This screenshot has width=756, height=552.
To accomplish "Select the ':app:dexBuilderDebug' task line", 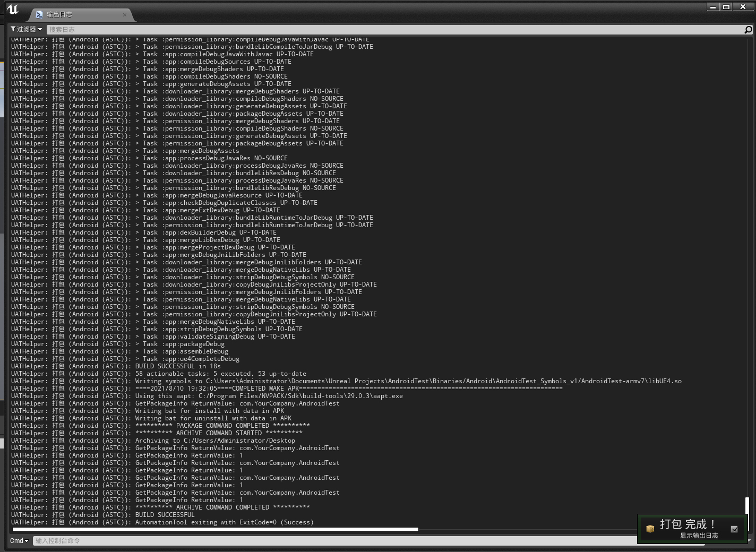I will click(144, 232).
